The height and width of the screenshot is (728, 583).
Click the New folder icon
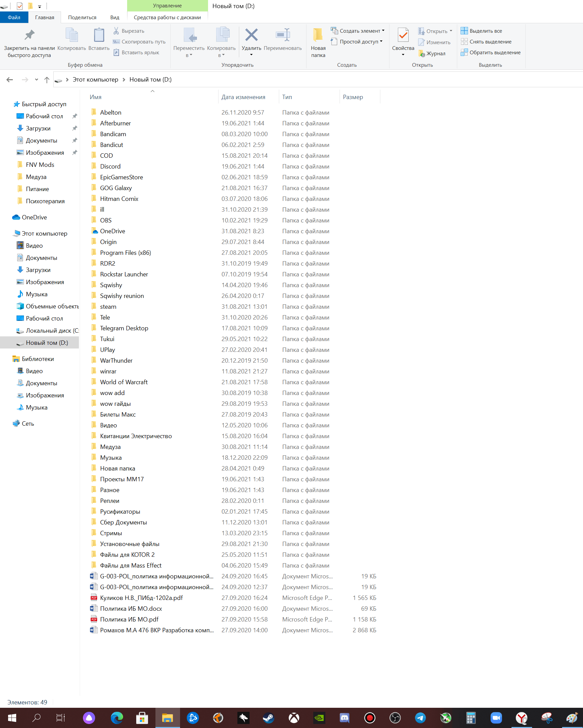point(318,35)
